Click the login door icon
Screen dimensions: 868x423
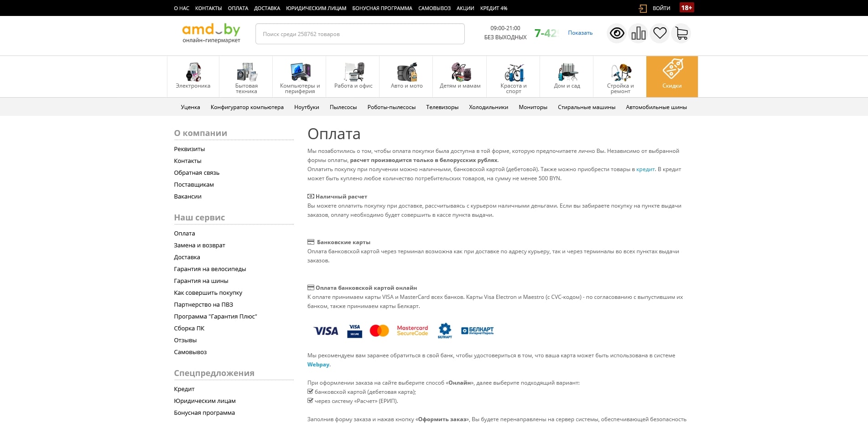pos(643,8)
